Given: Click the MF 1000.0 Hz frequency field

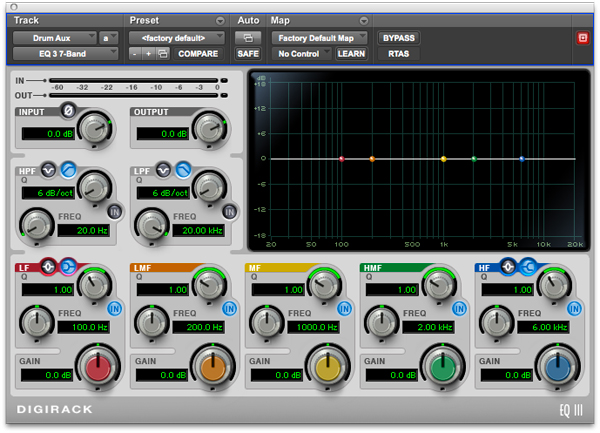Looking at the screenshot, I should click(x=313, y=327).
